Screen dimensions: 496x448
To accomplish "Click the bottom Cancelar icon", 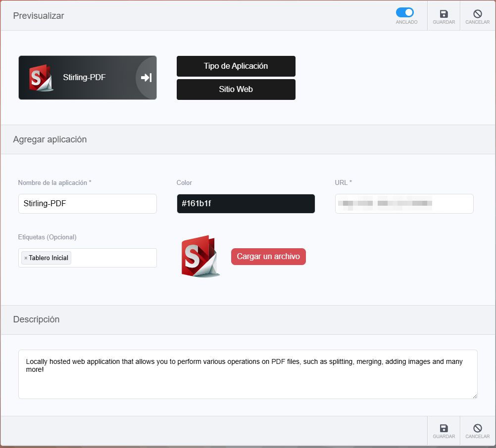I will coord(477,429).
